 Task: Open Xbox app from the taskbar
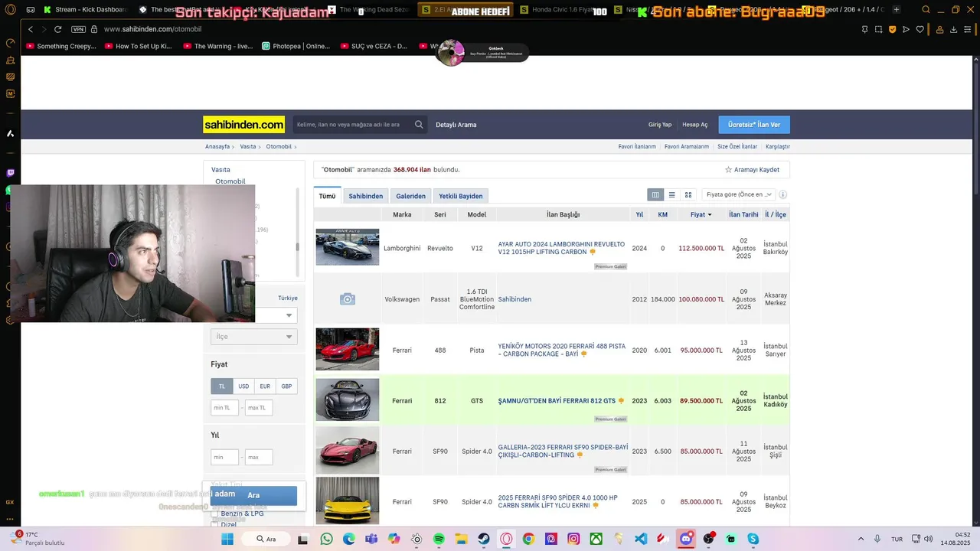pyautogui.click(x=596, y=539)
